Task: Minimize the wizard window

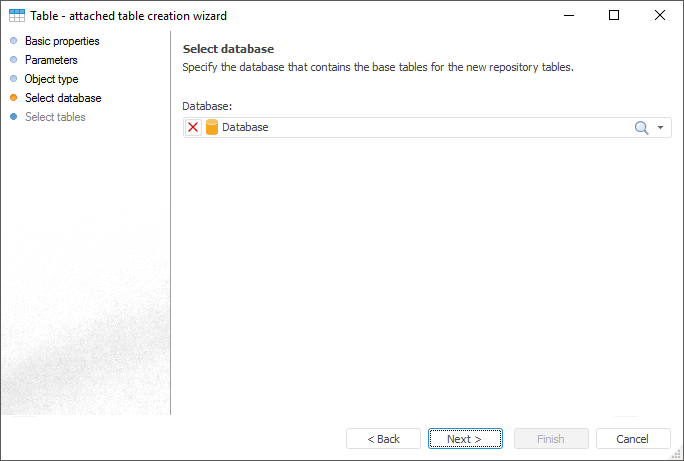Action: pyautogui.click(x=568, y=16)
